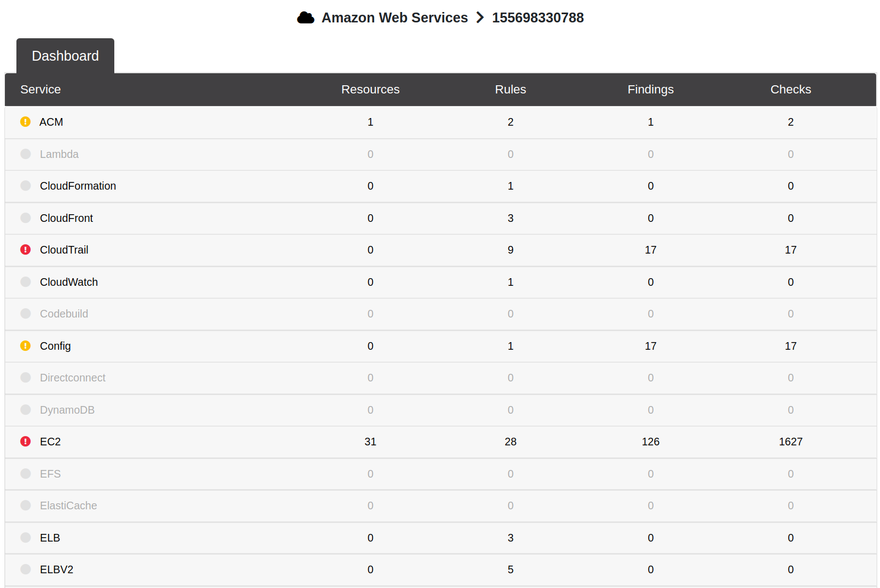This screenshot has width=880, height=588.
Task: Click the grey status dot for ELBV2
Action: 26,569
